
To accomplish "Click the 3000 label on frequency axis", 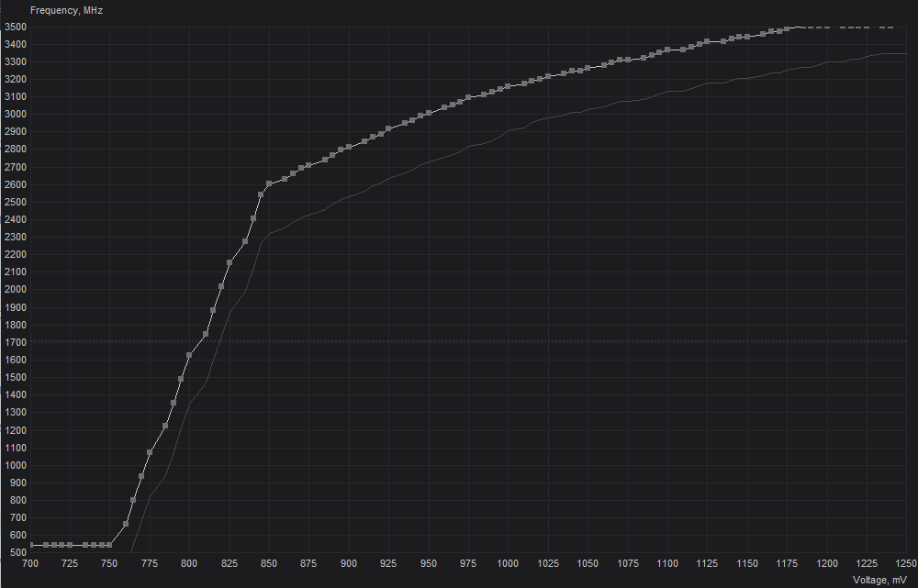I will point(16,114).
